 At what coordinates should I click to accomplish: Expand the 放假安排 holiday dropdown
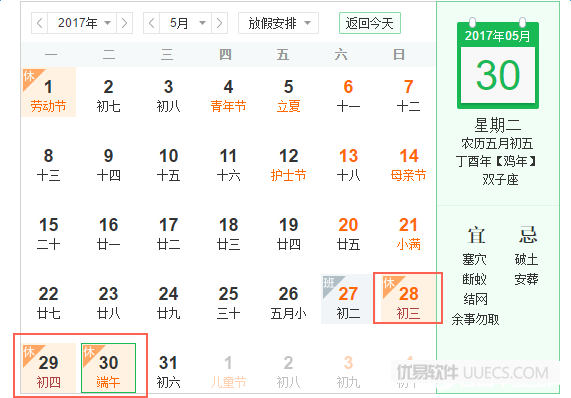(279, 23)
